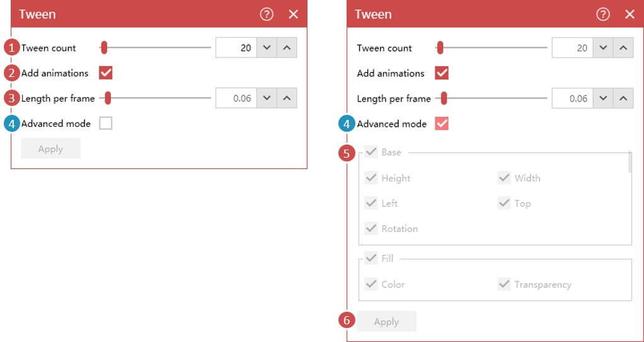The width and height of the screenshot is (644, 342).
Task: Increase Length per frame in the expanded advanced dialog
Action: tap(623, 98)
